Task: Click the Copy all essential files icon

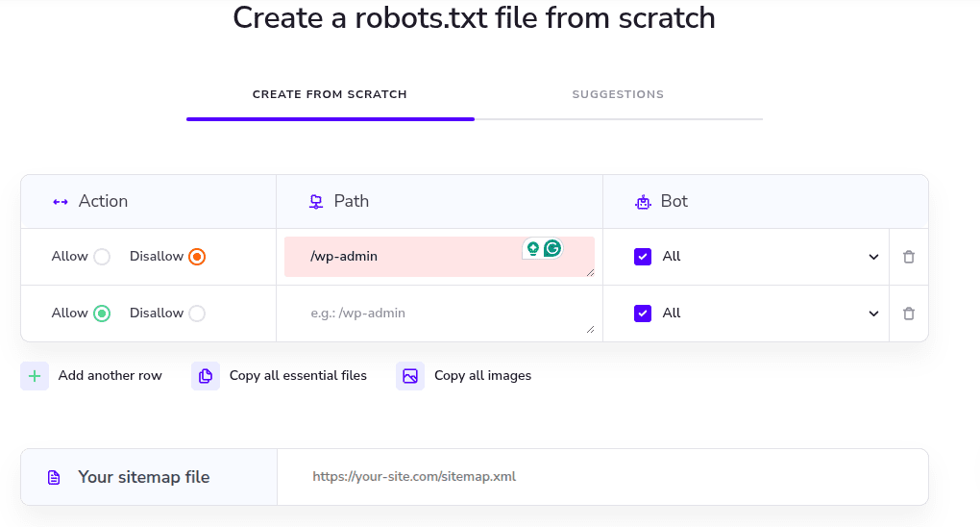Action: 205,376
